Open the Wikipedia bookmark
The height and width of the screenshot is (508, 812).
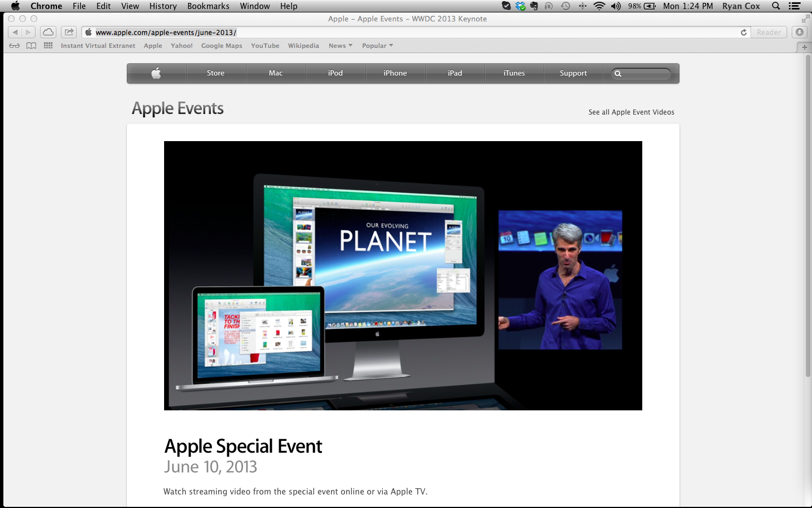[303, 46]
